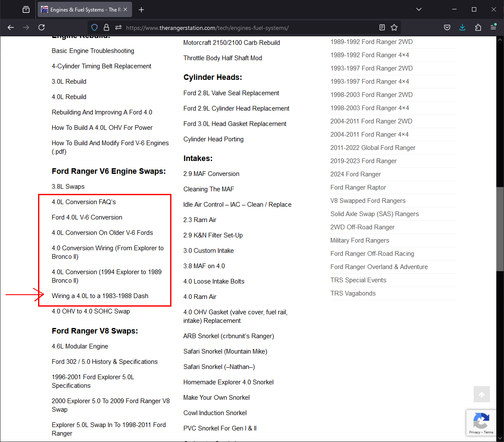Open Ford 2.8L Valve Seal Replacement
This screenshot has height=442, width=504.
tap(231, 93)
